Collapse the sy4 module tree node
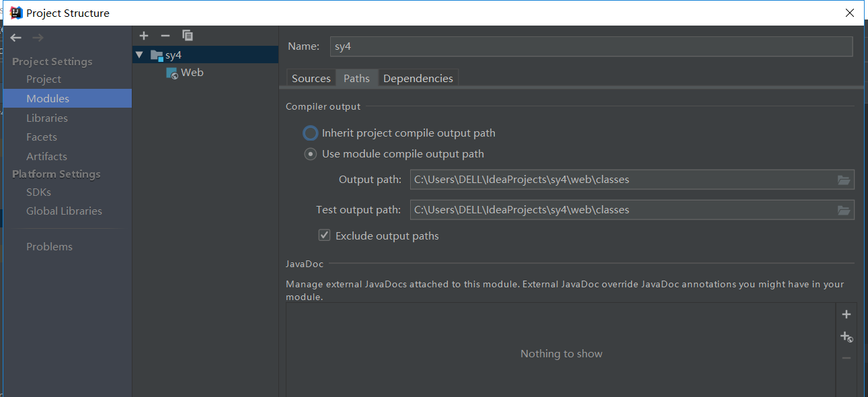Screen dimensions: 868x397 point(139,55)
